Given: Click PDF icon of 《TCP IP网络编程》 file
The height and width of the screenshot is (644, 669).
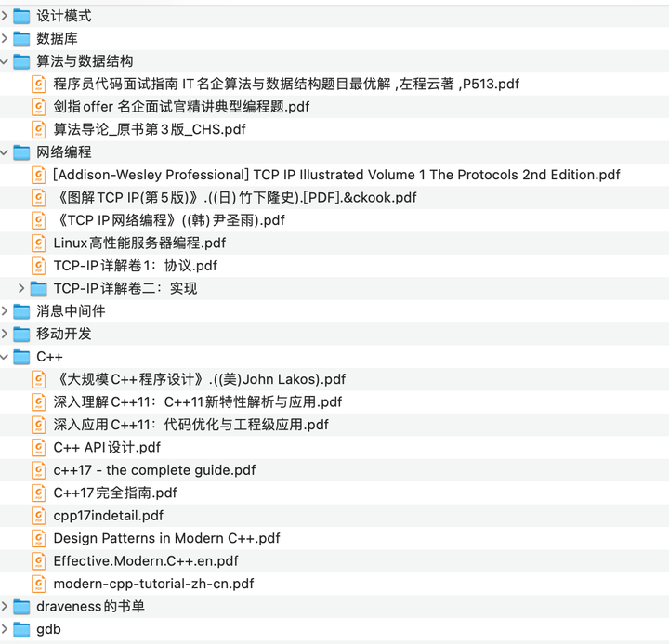Looking at the screenshot, I should (x=38, y=220).
